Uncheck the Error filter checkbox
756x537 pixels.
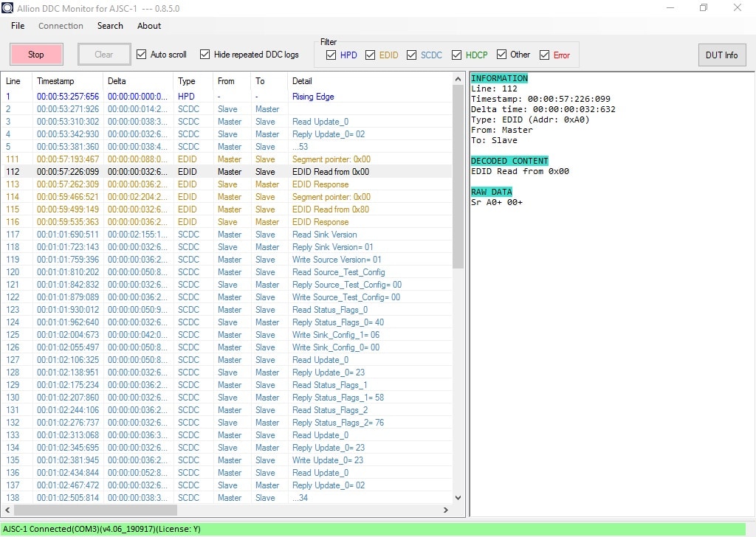click(545, 55)
